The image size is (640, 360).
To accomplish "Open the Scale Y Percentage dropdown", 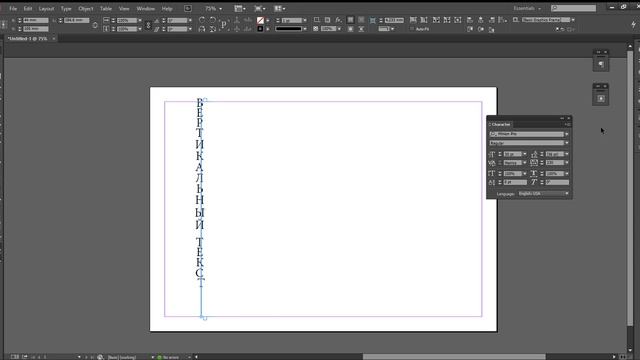I will pos(140,29).
